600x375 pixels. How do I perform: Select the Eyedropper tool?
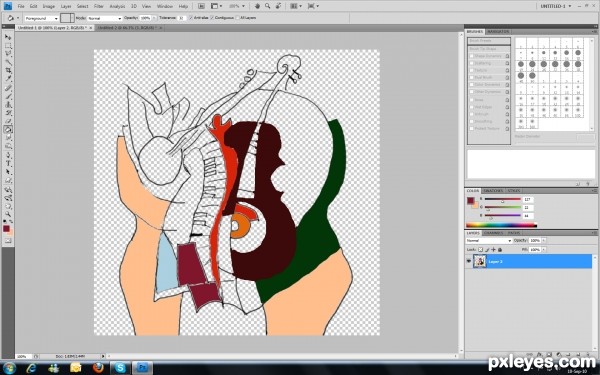coord(8,79)
